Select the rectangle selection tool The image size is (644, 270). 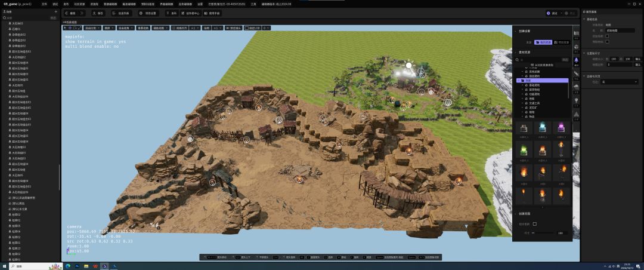click(75, 28)
